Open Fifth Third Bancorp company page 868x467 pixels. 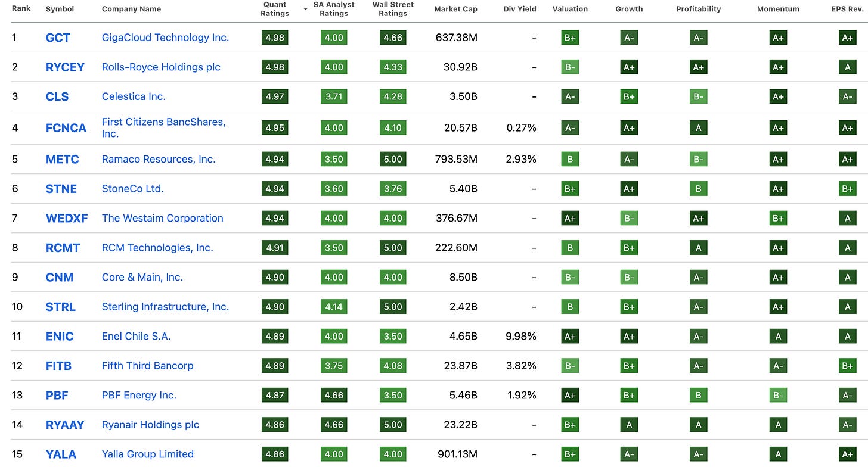[x=147, y=366]
